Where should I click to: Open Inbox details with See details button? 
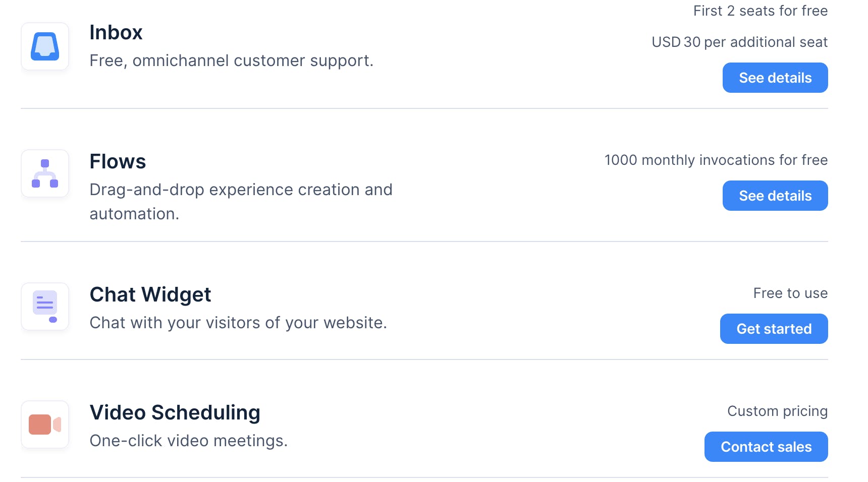click(775, 78)
